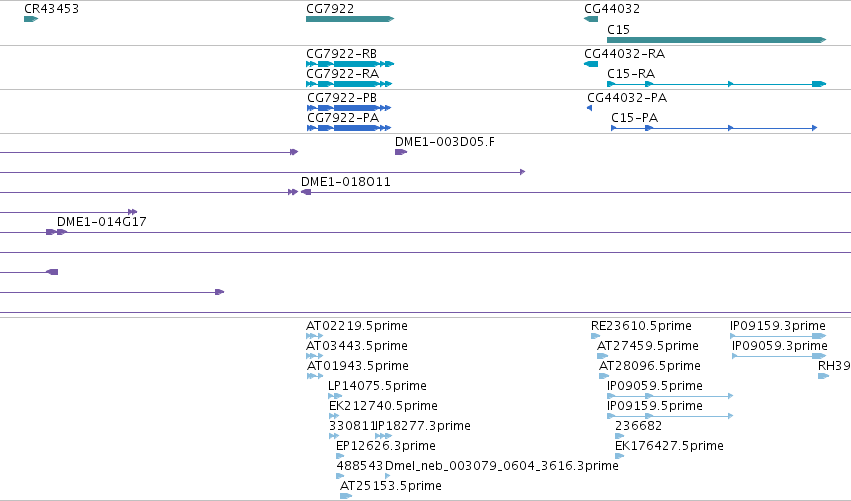Click the DME1-018O11 feature arrow

(306, 192)
